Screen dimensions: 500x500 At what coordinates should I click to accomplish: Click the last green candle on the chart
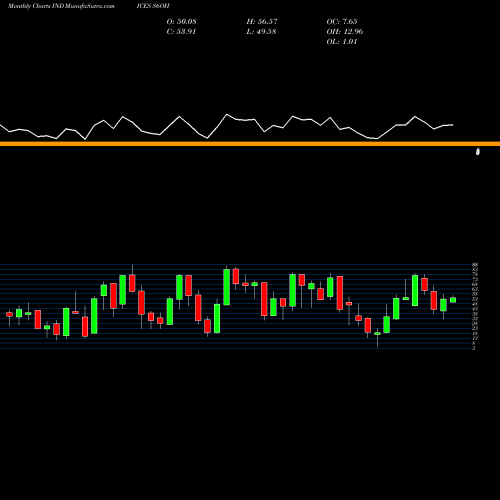(453, 300)
